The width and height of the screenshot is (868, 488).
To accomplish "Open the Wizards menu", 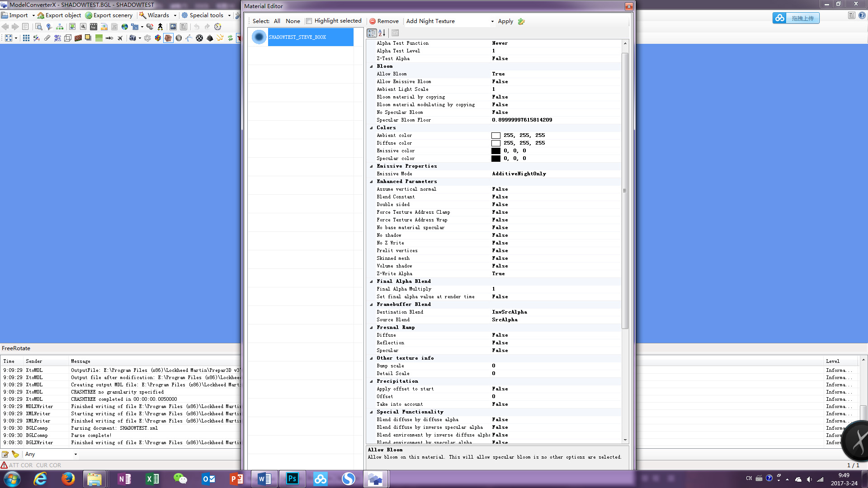I will pos(158,15).
